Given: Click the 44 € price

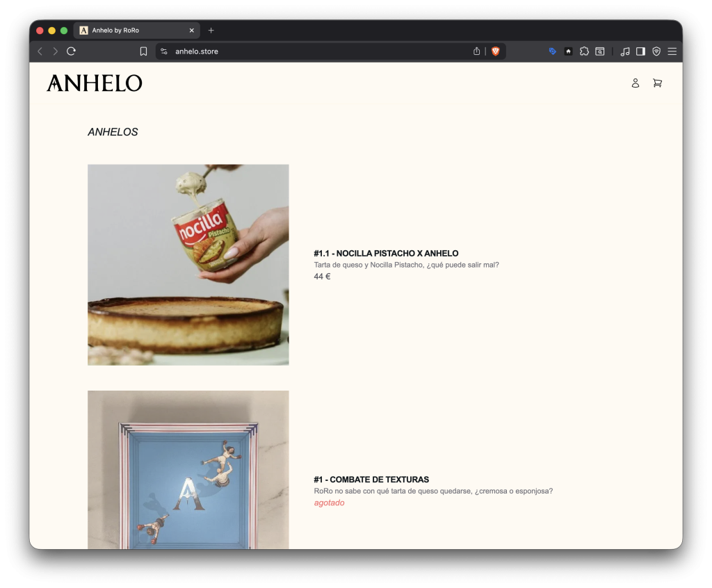Looking at the screenshot, I should coord(322,277).
